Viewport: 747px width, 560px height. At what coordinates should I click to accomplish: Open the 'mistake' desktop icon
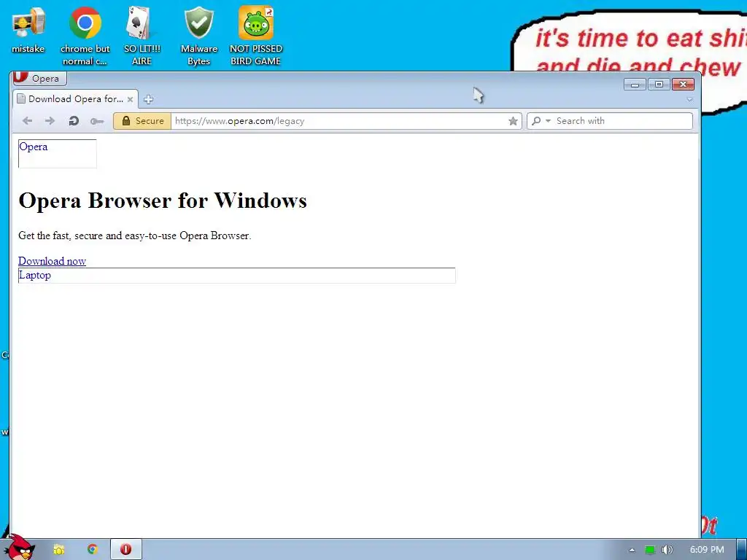[28, 29]
